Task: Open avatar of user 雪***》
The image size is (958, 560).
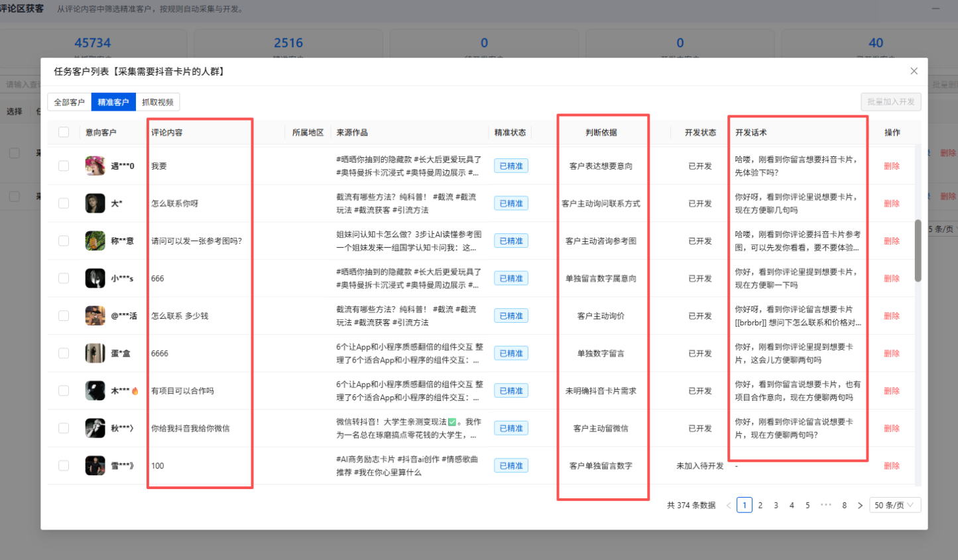Action: (x=95, y=466)
